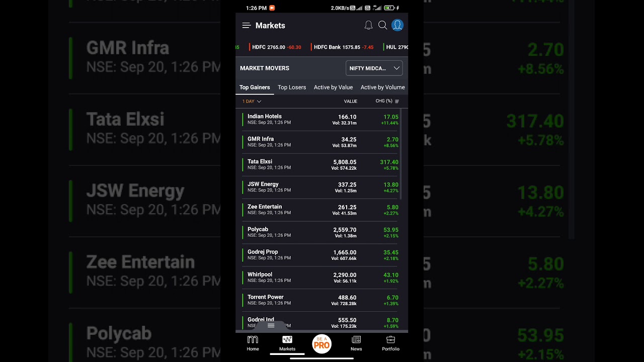Viewport: 644px width, 362px height.
Task: Switch to Active by Value tab
Action: (x=333, y=87)
